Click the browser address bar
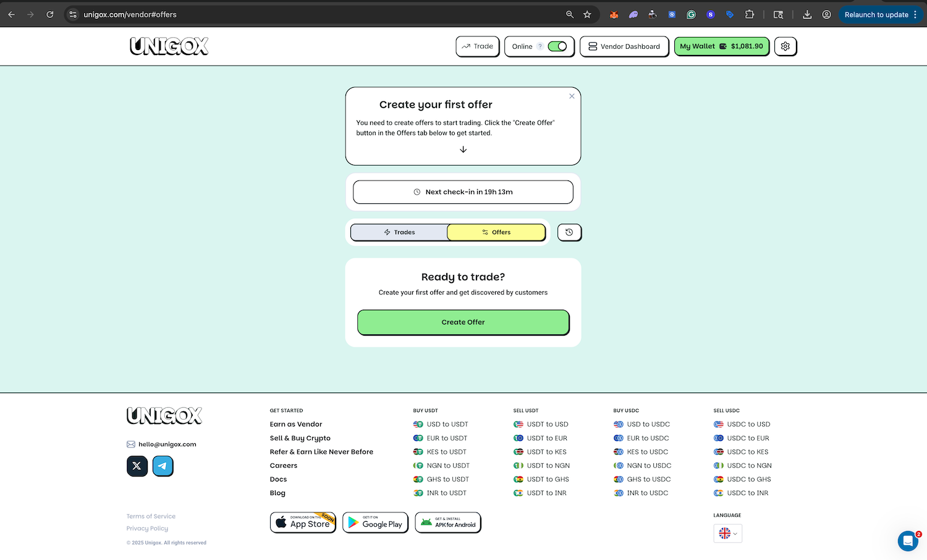Screen dimensions: 927x560 point(185,14)
